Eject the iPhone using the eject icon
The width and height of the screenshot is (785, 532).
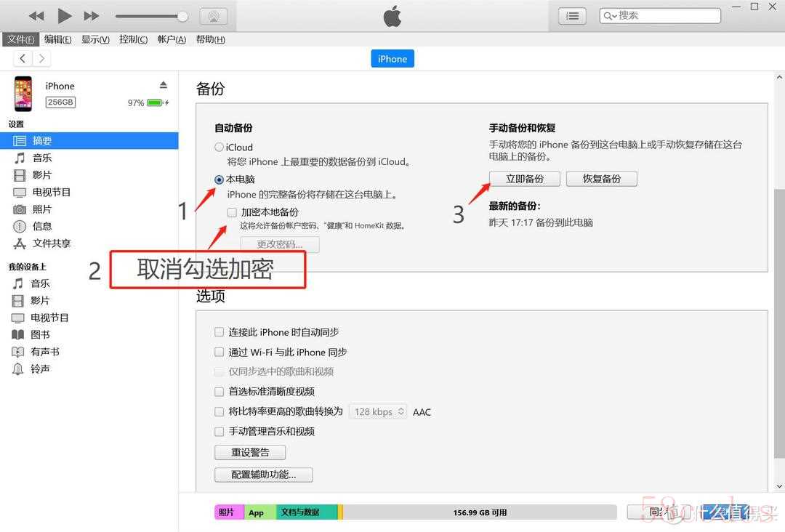coord(164,85)
